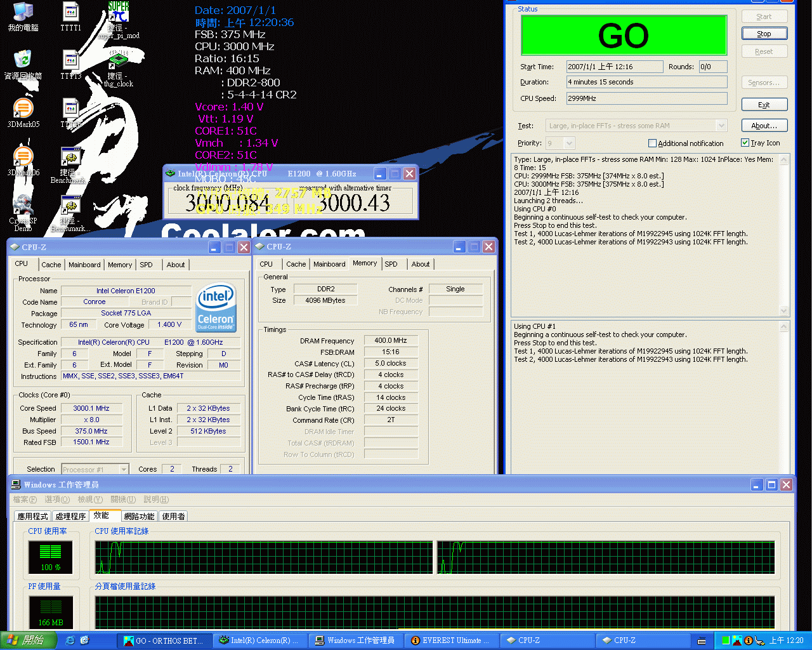Click the Rounds field showing 0/0
812x650 pixels.
(712, 67)
